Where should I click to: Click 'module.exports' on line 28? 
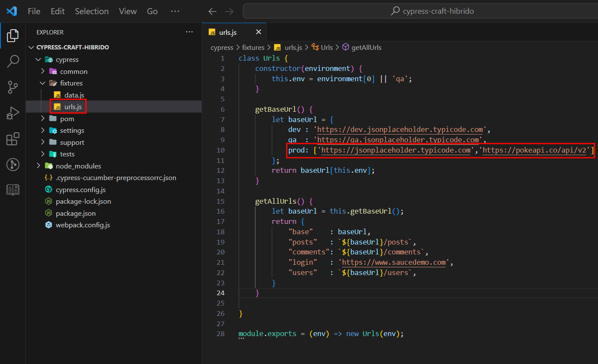(267, 334)
